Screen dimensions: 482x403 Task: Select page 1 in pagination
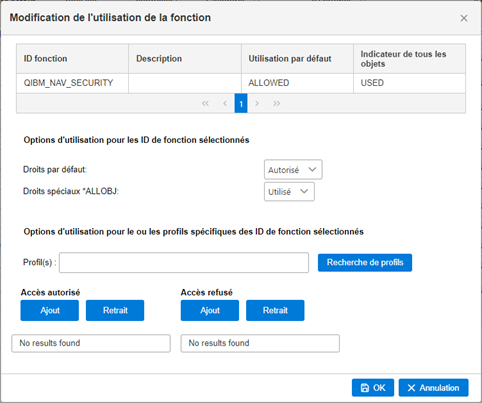[241, 104]
